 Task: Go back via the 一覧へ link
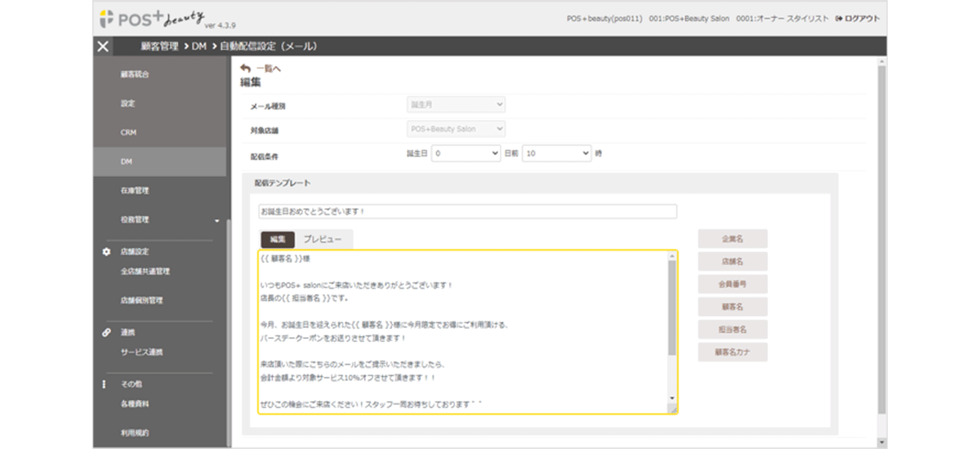[268, 69]
